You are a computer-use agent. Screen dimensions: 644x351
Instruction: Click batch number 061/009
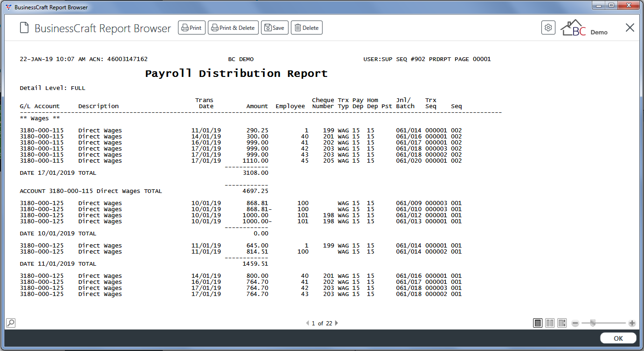(x=409, y=203)
